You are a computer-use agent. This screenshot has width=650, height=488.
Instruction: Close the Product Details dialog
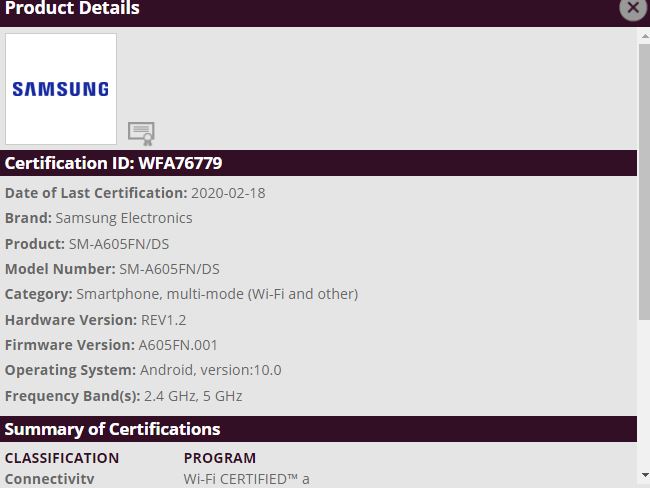(632, 8)
